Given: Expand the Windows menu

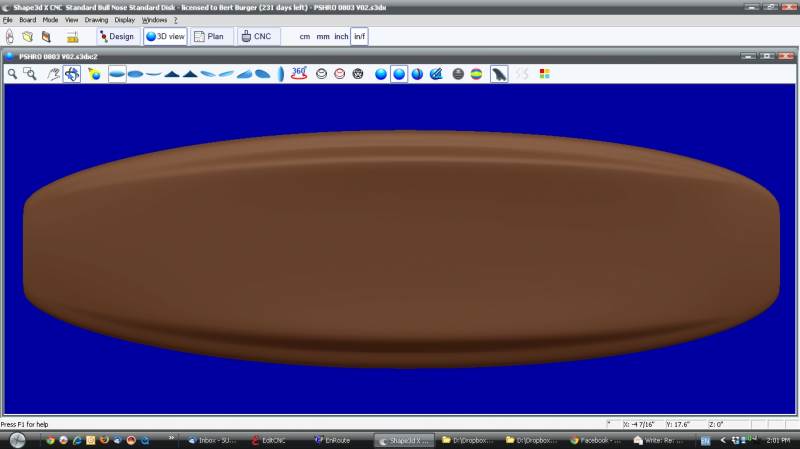Looking at the screenshot, I should [154, 20].
